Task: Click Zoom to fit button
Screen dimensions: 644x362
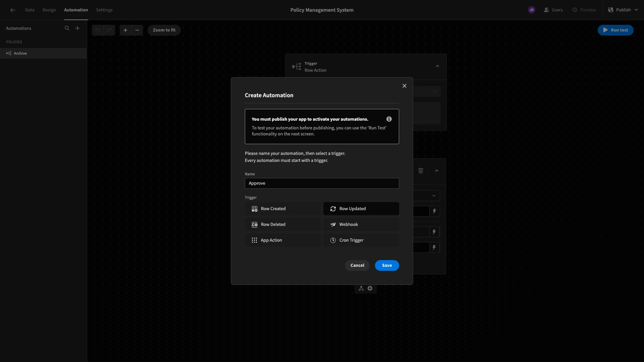Action: coord(164,30)
